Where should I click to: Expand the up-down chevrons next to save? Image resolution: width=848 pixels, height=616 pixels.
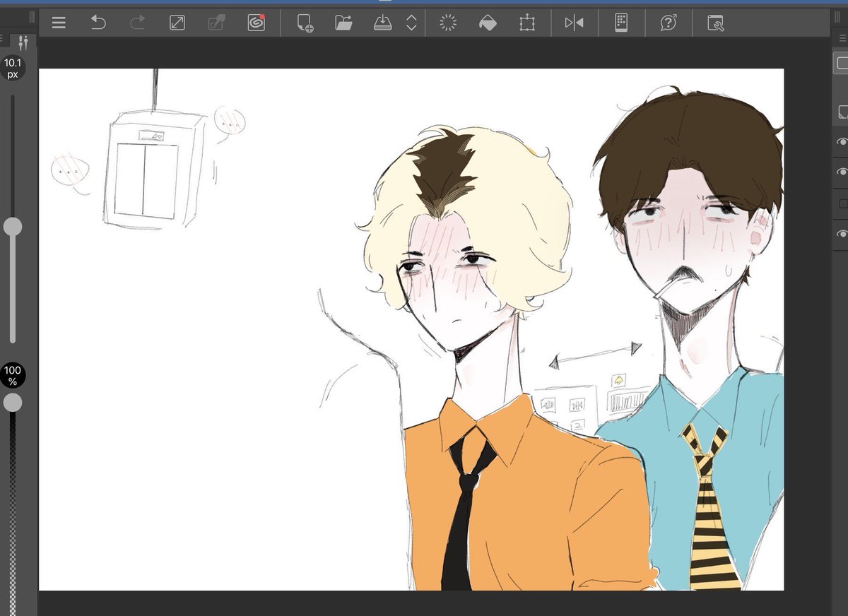pyautogui.click(x=411, y=23)
